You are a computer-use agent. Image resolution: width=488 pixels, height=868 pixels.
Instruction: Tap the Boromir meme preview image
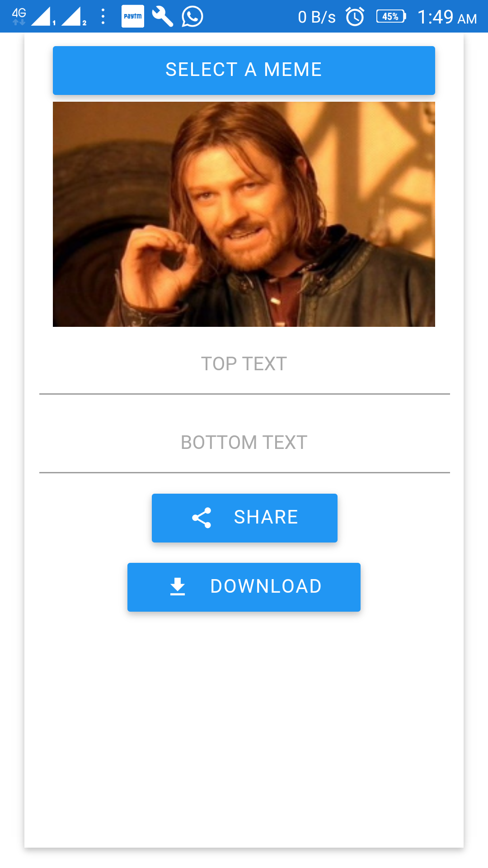244,214
